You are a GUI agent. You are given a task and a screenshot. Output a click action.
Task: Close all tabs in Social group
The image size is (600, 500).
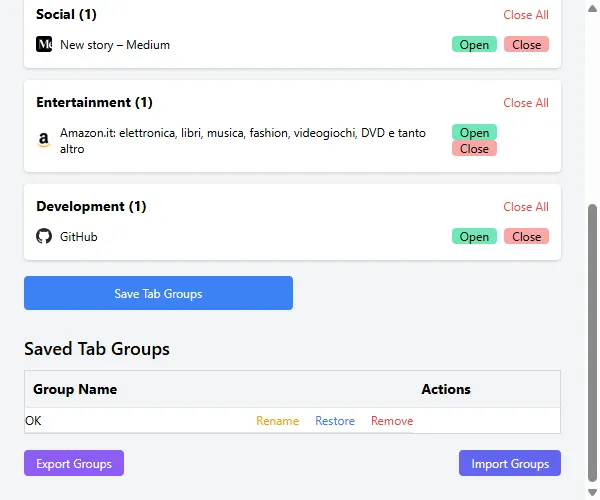tap(525, 15)
